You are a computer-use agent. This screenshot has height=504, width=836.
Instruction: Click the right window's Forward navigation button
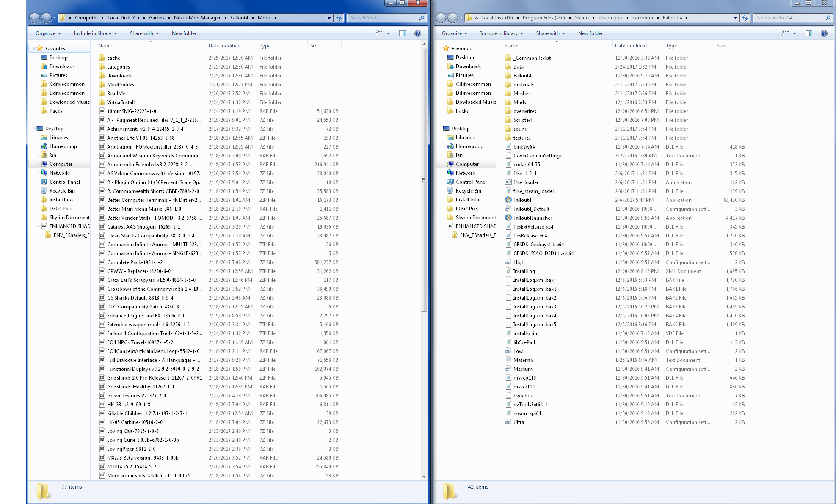click(452, 18)
